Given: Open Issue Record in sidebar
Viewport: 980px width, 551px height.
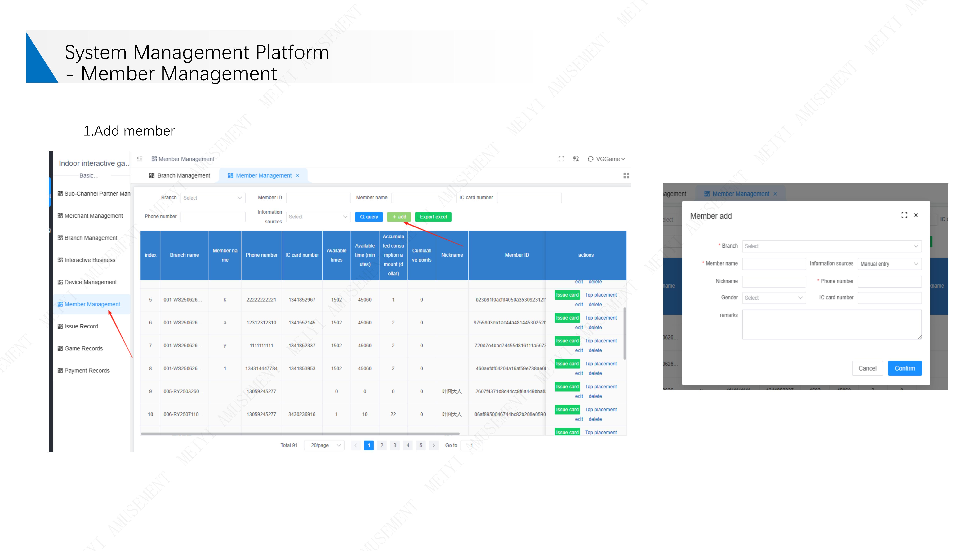Looking at the screenshot, I should pos(81,326).
